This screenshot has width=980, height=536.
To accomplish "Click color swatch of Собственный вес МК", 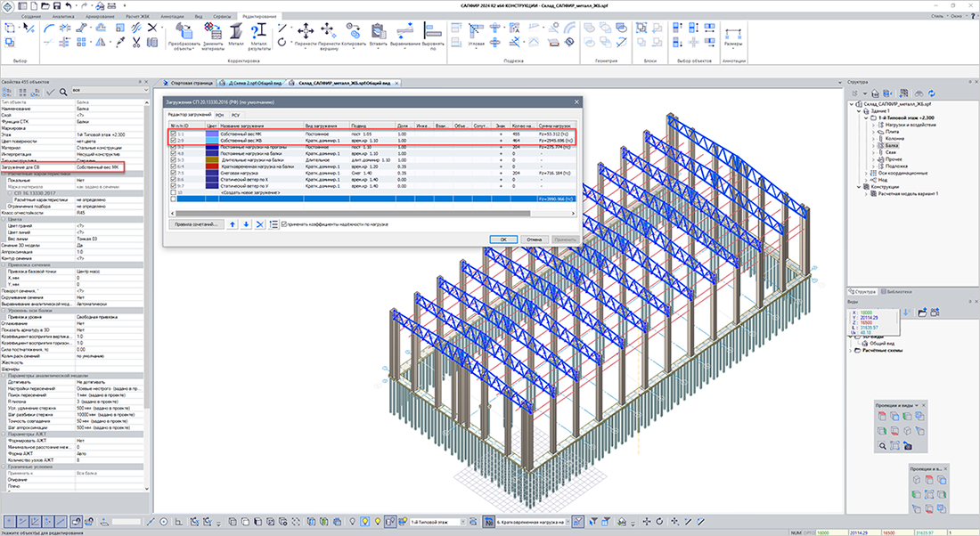I will (x=212, y=134).
